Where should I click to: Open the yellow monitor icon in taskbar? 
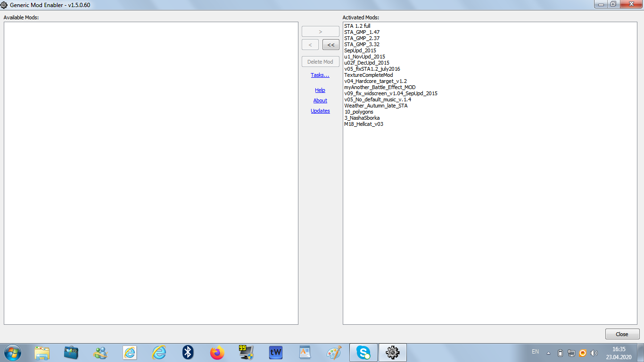(247, 353)
